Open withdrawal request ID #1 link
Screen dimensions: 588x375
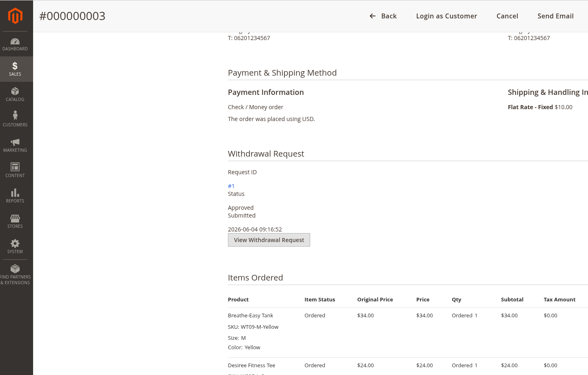click(231, 186)
